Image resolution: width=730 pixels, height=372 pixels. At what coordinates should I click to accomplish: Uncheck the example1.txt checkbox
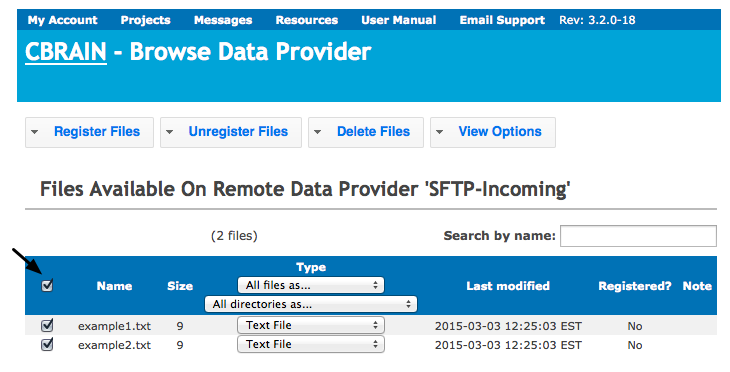(x=47, y=325)
